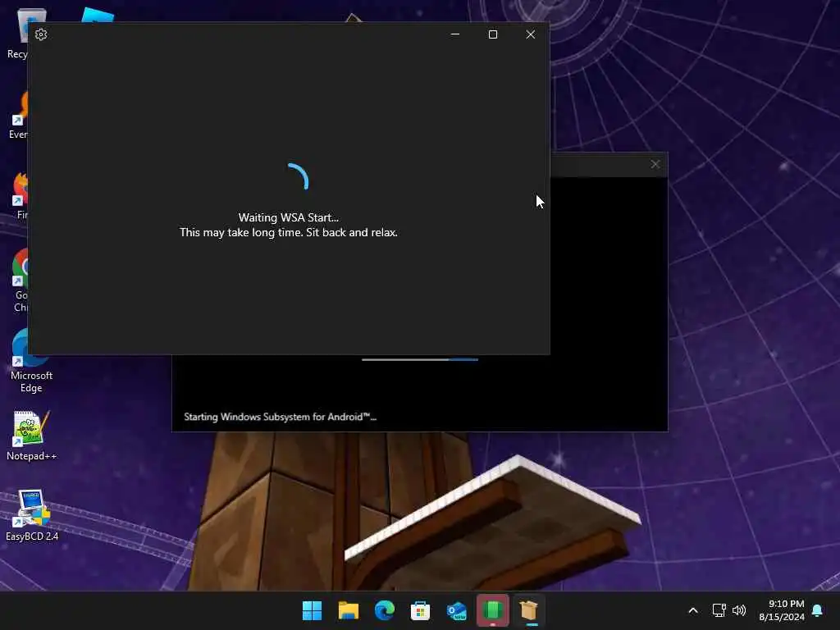Click 'This may take long time' message
This screenshot has width=840, height=630.
pyautogui.click(x=288, y=232)
